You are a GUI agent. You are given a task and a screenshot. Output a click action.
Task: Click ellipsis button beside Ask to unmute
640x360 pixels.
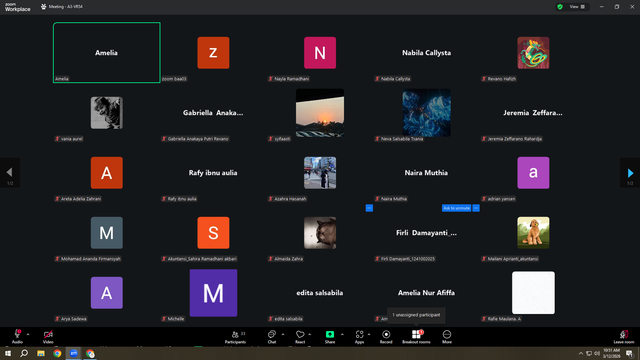click(x=476, y=208)
